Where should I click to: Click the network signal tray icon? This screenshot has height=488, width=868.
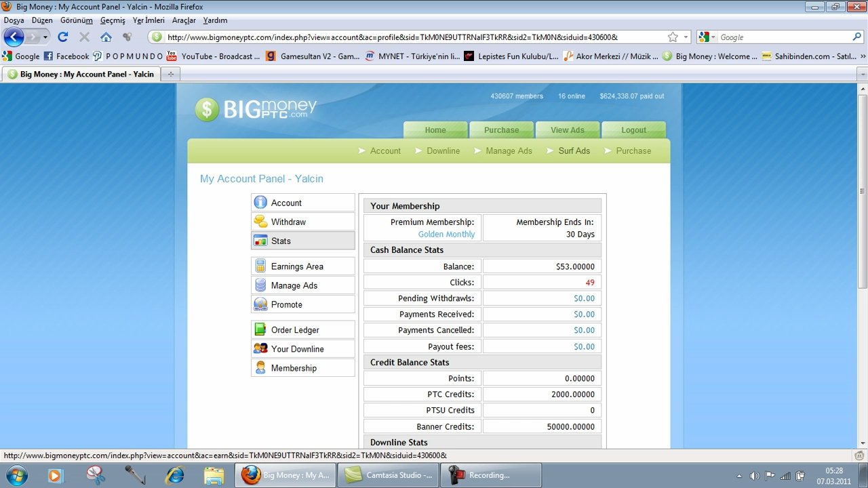click(x=785, y=476)
